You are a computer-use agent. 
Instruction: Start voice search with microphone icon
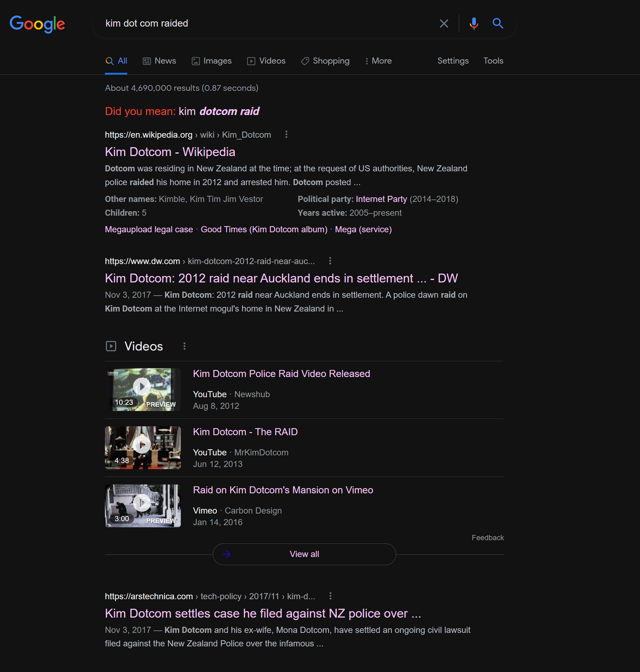(x=474, y=23)
